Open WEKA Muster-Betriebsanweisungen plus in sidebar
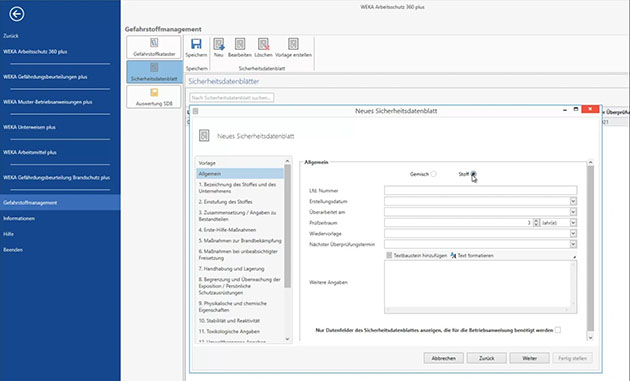Viewport: 630px width, 381px height. tap(47, 102)
